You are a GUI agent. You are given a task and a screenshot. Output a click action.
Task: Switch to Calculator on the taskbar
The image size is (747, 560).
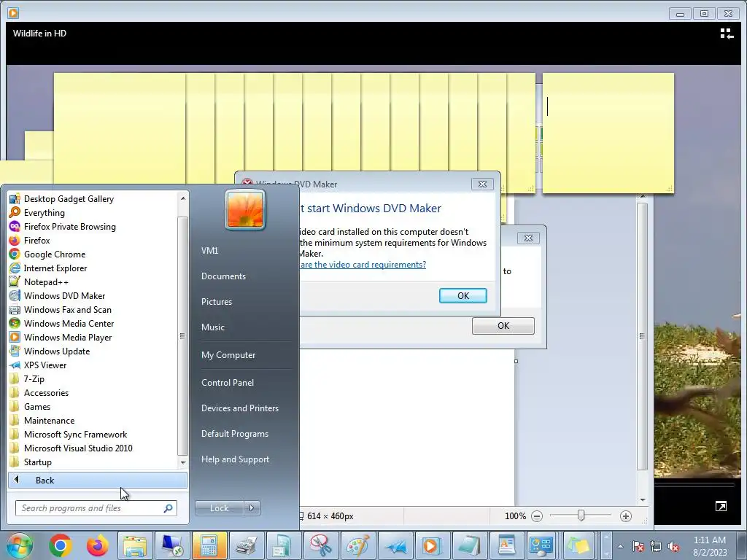click(209, 545)
